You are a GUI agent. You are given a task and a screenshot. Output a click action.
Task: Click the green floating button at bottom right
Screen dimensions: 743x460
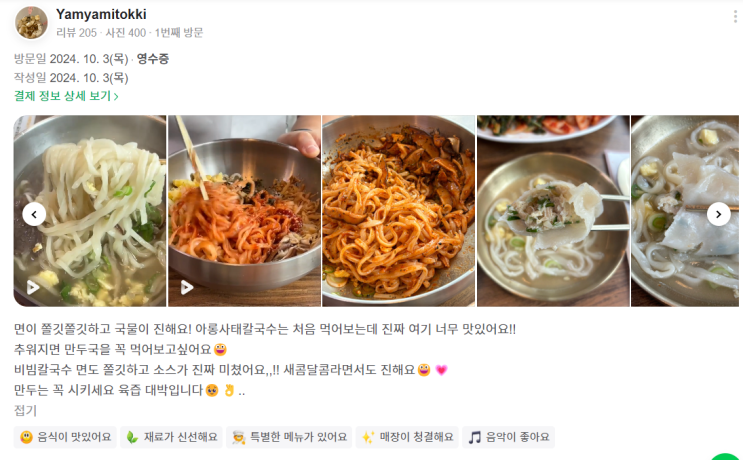tap(725, 457)
